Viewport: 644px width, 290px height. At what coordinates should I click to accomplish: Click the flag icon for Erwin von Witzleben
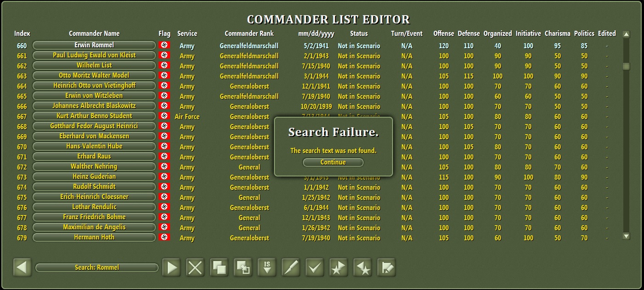pos(165,96)
